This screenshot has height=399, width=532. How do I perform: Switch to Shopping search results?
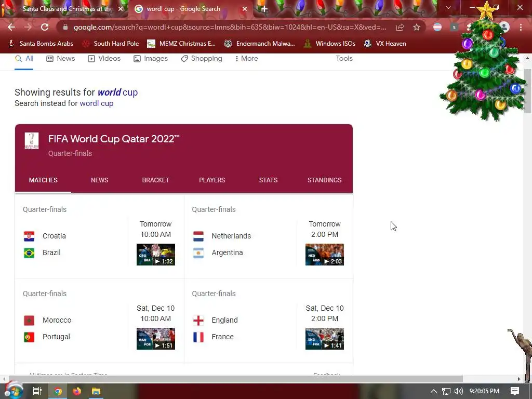point(202,59)
